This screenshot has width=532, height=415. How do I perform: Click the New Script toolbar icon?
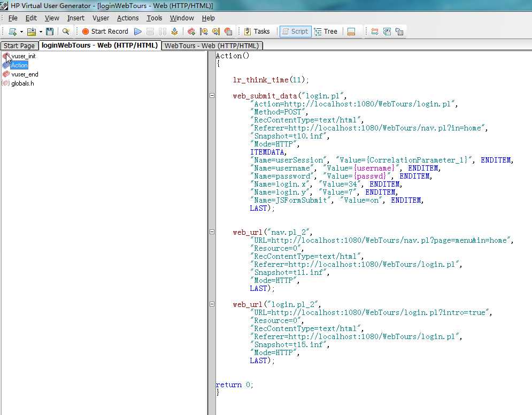click(x=12, y=32)
